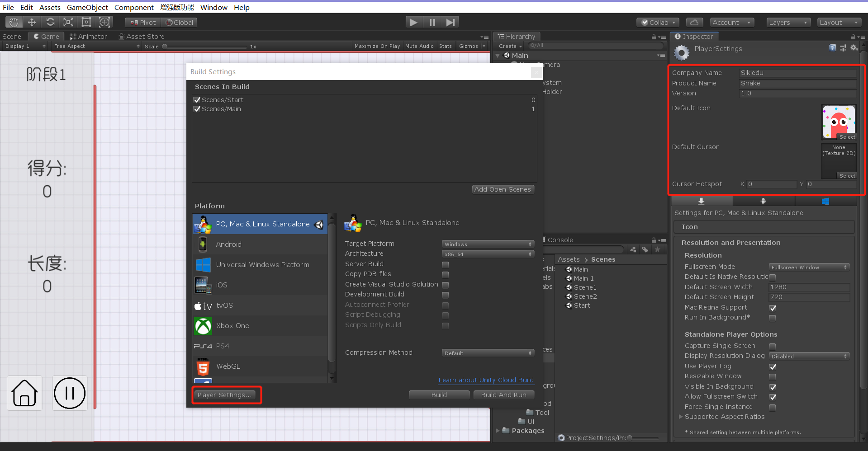Expand Supported Aspect Ratios
Image resolution: width=868 pixels, height=451 pixels.
click(x=681, y=417)
